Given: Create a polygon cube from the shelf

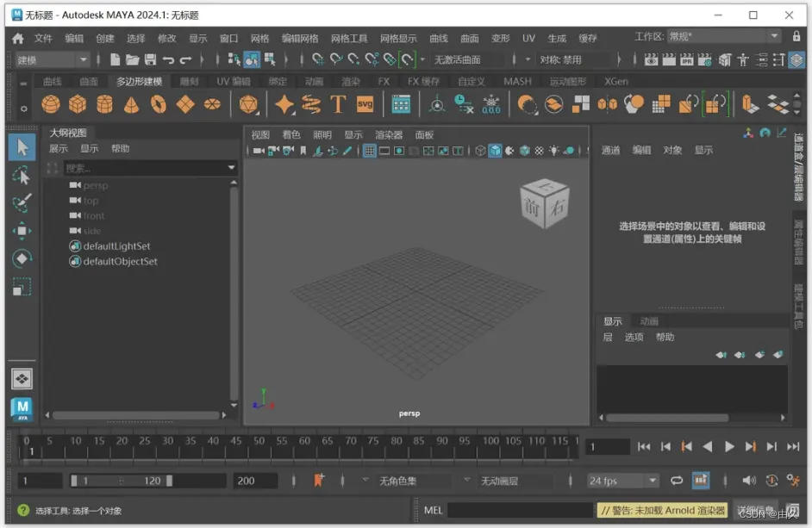Looking at the screenshot, I should tap(78, 104).
